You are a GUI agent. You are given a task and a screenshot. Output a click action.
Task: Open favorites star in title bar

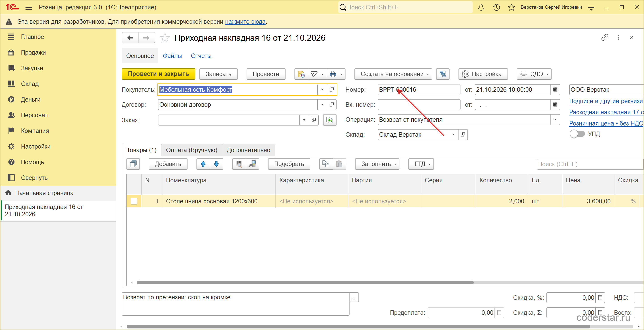tap(511, 7)
